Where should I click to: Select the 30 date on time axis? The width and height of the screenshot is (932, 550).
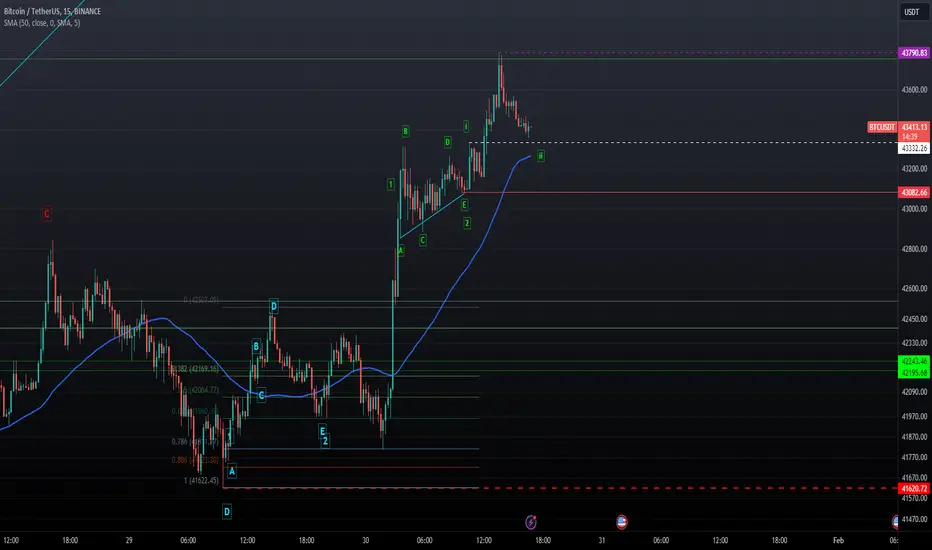click(x=366, y=540)
